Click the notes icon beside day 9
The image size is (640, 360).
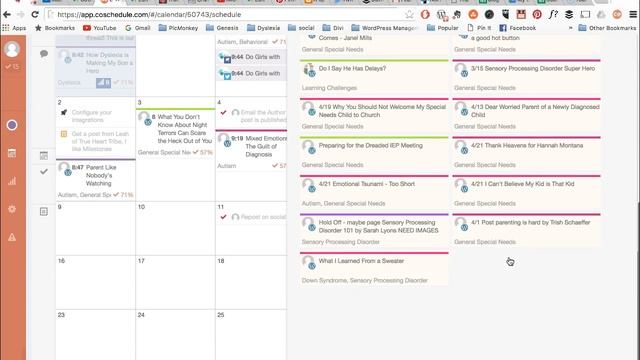pyautogui.click(x=44, y=211)
